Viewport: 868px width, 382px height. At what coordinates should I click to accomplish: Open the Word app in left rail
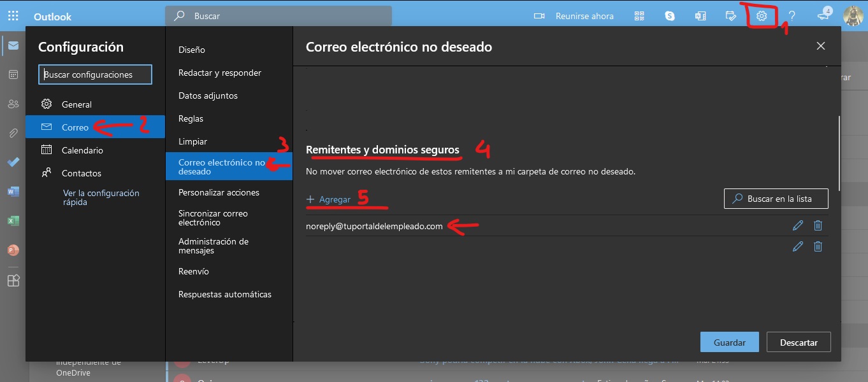click(13, 191)
